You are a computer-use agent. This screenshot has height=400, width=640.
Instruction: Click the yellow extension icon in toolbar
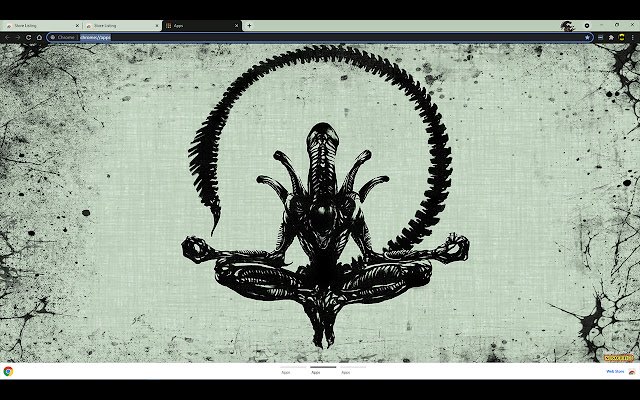(x=622, y=37)
